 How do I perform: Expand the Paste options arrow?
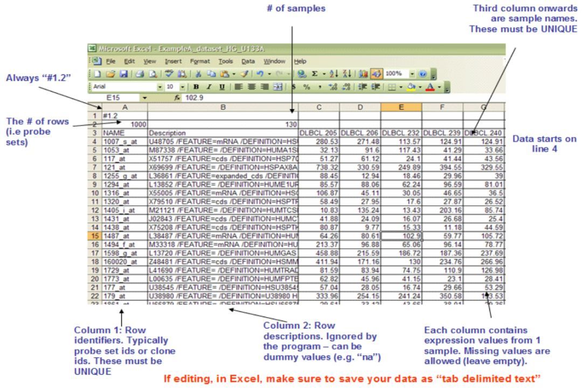click(x=234, y=74)
